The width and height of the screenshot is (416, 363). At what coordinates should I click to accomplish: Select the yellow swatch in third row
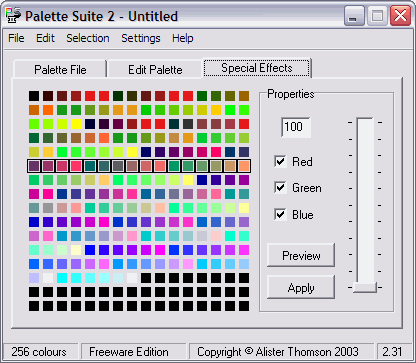pos(76,124)
